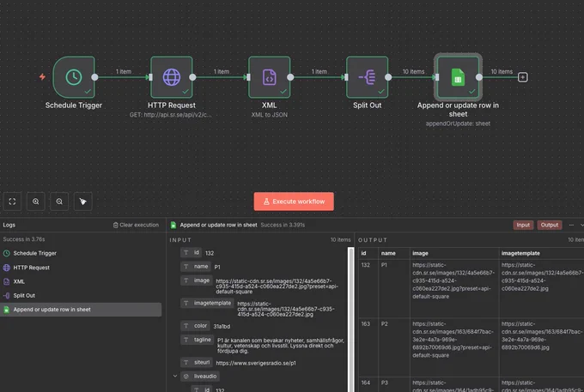The height and width of the screenshot is (392, 584).
Task: Click the GET url subtitle under HTTP Request
Action: click(x=171, y=115)
